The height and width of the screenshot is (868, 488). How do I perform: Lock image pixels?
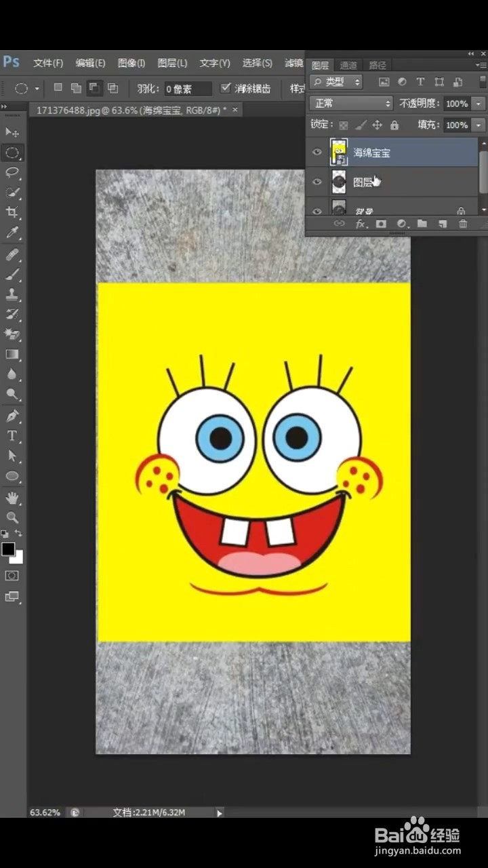pos(361,125)
